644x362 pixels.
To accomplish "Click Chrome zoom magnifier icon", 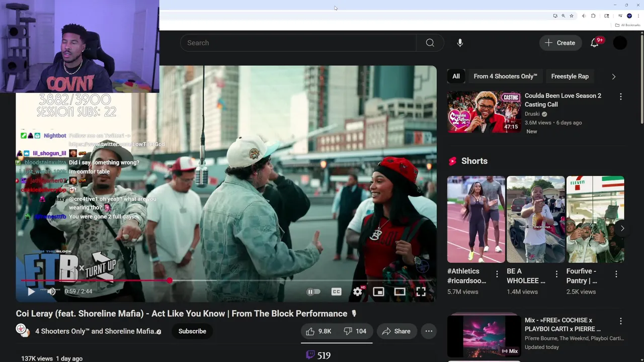I will pos(563,16).
